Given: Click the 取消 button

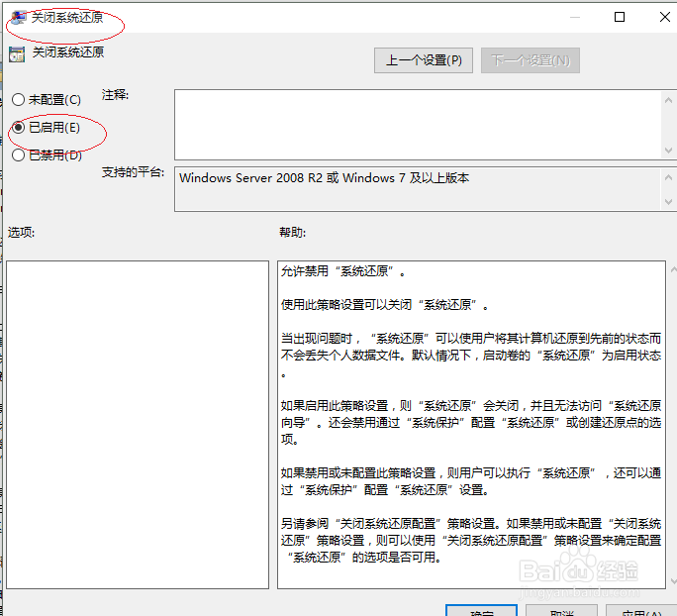Looking at the screenshot, I should [x=562, y=611].
